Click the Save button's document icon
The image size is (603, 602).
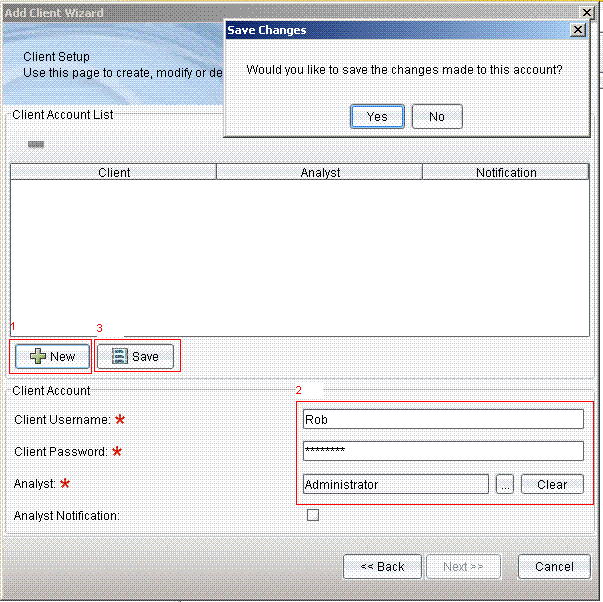[120, 356]
